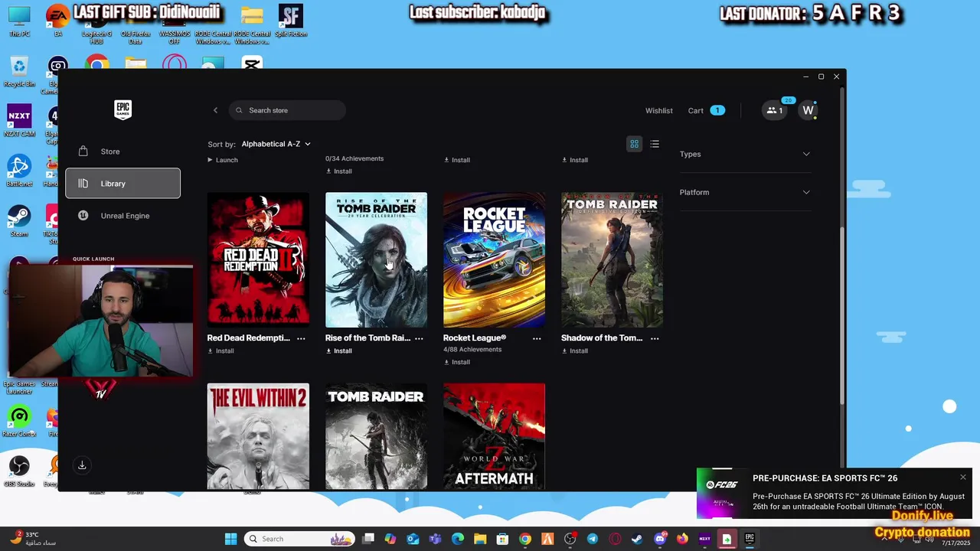Image resolution: width=980 pixels, height=551 pixels.
Task: Open Steam from the taskbar
Action: pos(637,539)
